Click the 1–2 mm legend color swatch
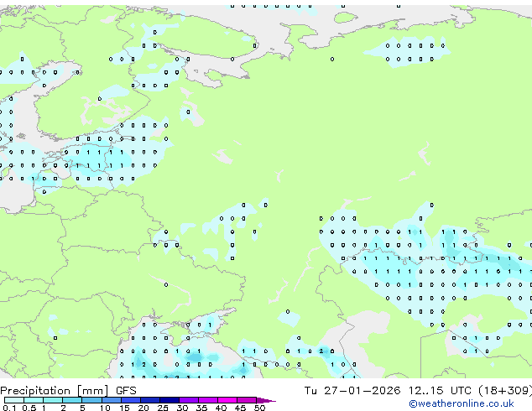The width and height of the screenshot is (532, 411). point(53,400)
